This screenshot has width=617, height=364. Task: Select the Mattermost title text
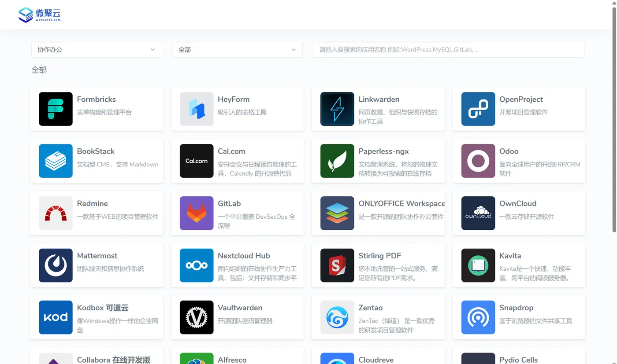click(97, 256)
